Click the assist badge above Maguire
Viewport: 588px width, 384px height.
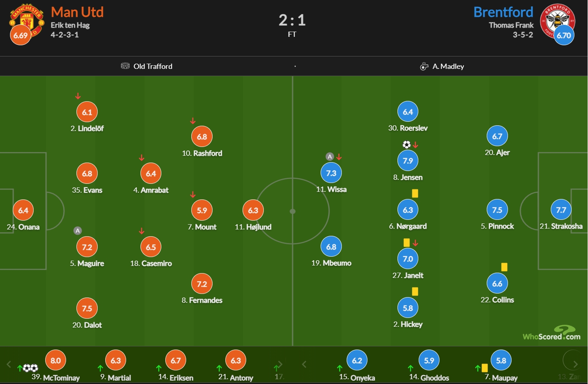point(78,231)
